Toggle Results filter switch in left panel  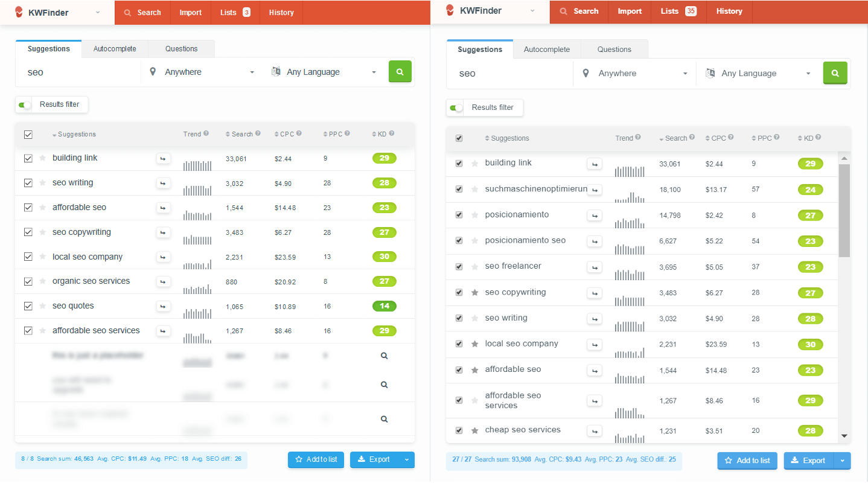click(24, 104)
